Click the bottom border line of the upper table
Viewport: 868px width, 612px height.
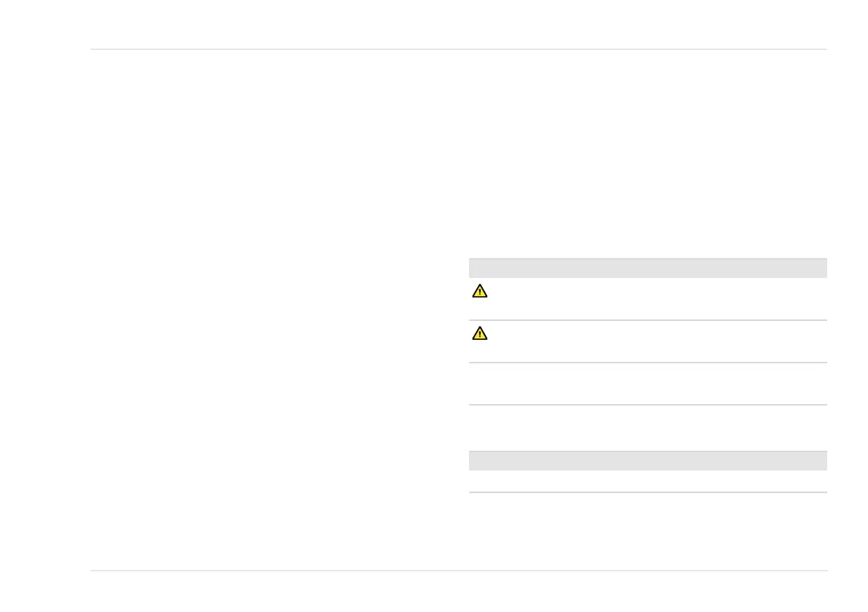click(647, 405)
